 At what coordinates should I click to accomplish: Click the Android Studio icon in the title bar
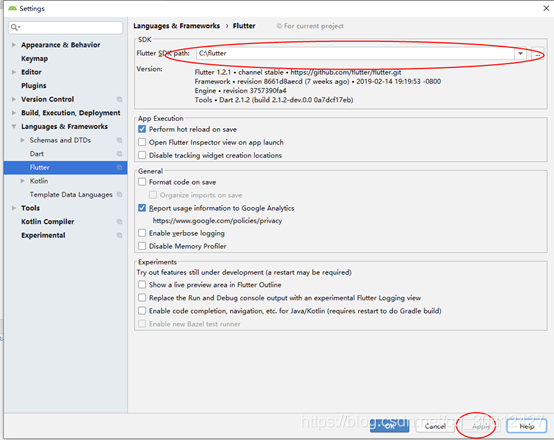click(12, 8)
